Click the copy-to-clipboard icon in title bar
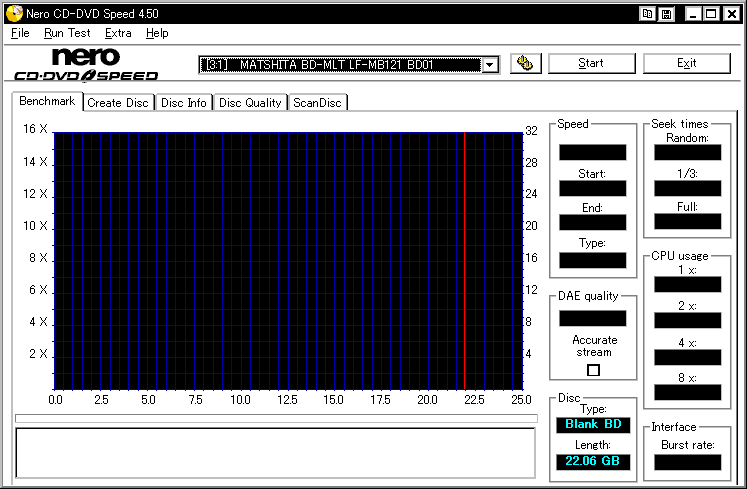This screenshot has height=489, width=747. click(647, 14)
